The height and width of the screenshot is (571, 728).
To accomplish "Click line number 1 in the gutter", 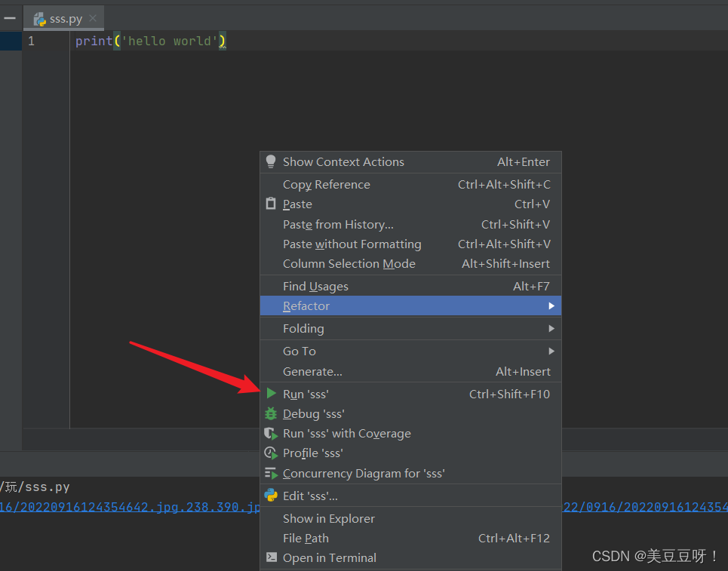I will pyautogui.click(x=31, y=41).
